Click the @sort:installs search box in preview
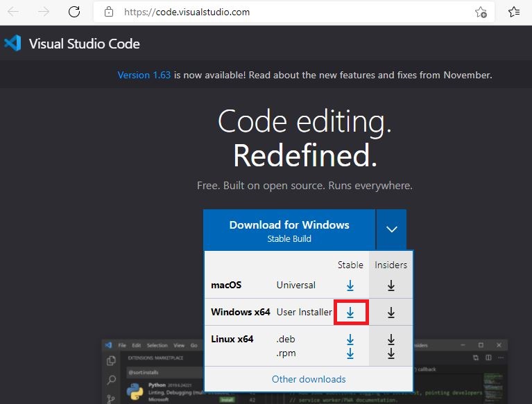The height and width of the screenshot is (404, 532). click(x=165, y=372)
